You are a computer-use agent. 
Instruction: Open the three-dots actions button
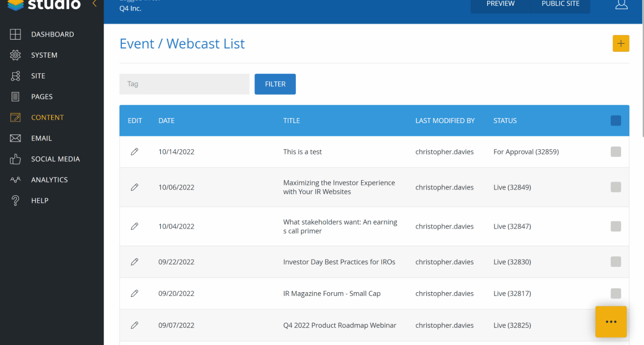(x=611, y=322)
